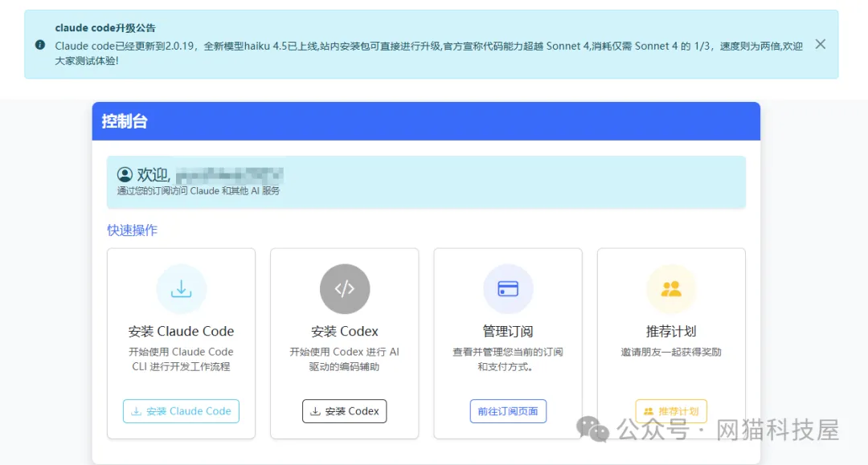
Task: Click the blurred username after 欢迎
Action: click(230, 174)
